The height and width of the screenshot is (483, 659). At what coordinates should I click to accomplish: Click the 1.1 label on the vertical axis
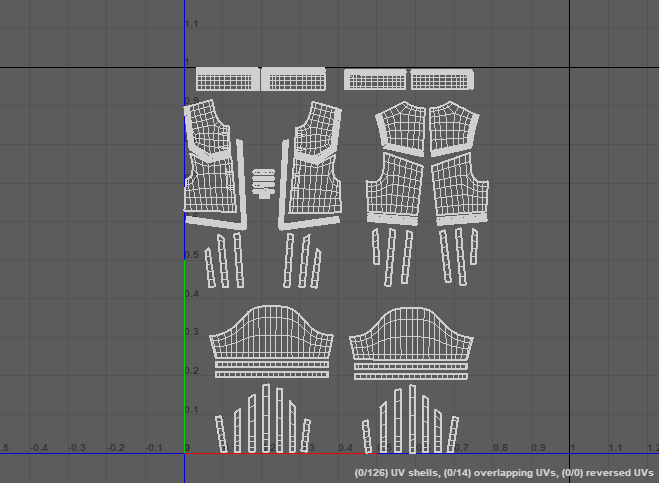pos(191,24)
